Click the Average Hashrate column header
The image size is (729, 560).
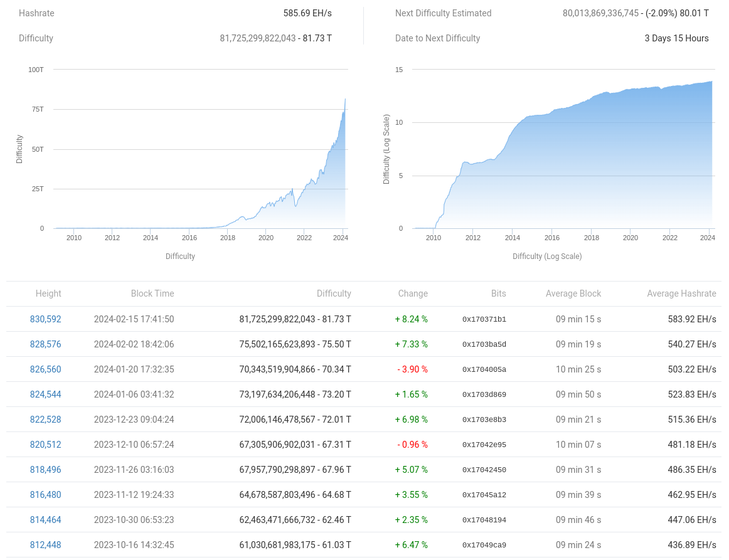point(681,293)
